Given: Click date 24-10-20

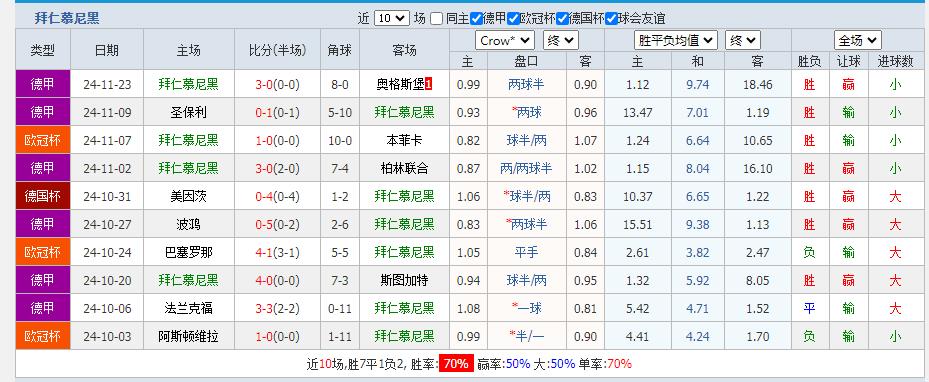Looking at the screenshot, I should (107, 280).
